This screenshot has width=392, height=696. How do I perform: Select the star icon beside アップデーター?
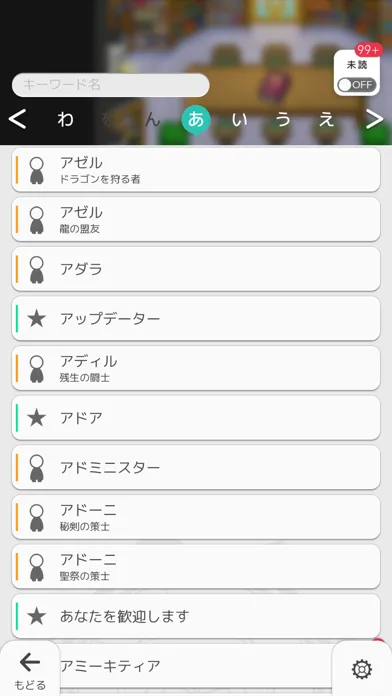coord(36,319)
